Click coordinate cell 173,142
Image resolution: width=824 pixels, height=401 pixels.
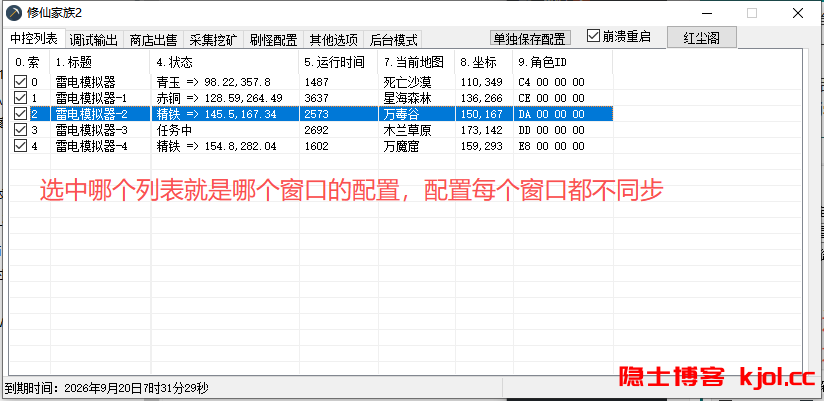(481, 130)
